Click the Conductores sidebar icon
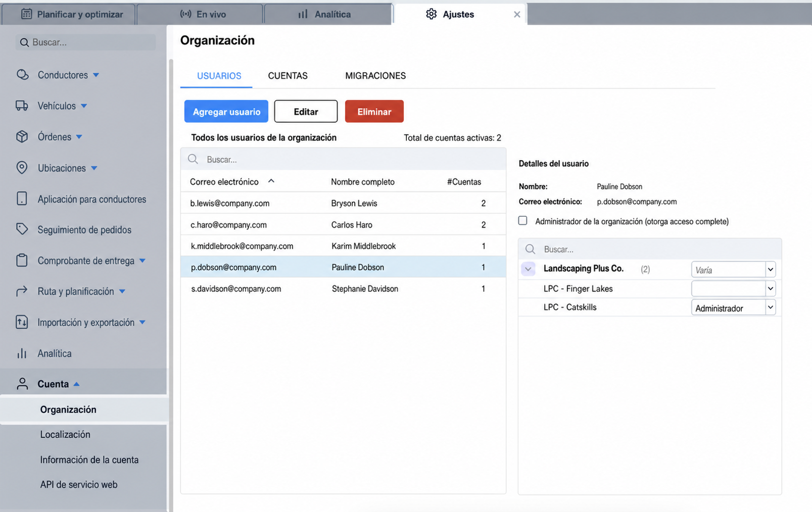 22,75
